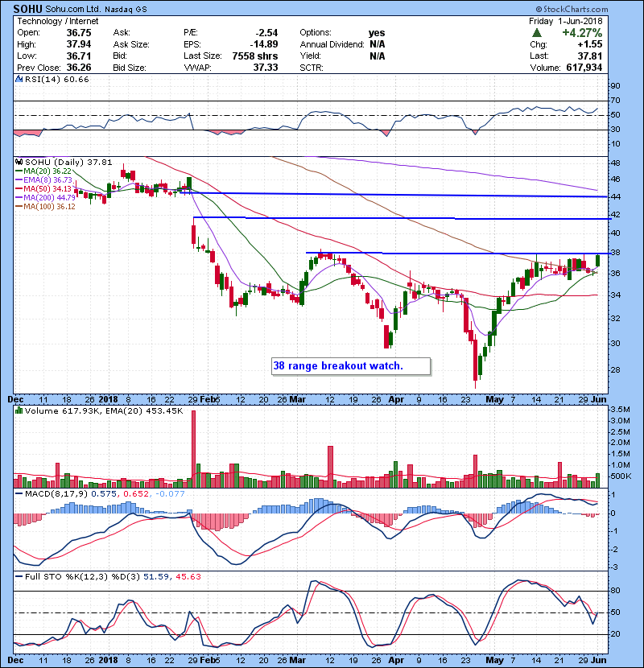Select the Chg value +1.55
644x668 pixels.
(x=590, y=44)
